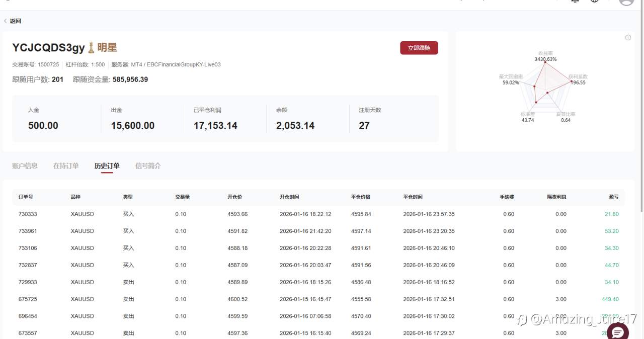Screen dimensions: 644x339
Task: Go back using the 返回 chevron arrow
Action: pyautogui.click(x=6, y=21)
